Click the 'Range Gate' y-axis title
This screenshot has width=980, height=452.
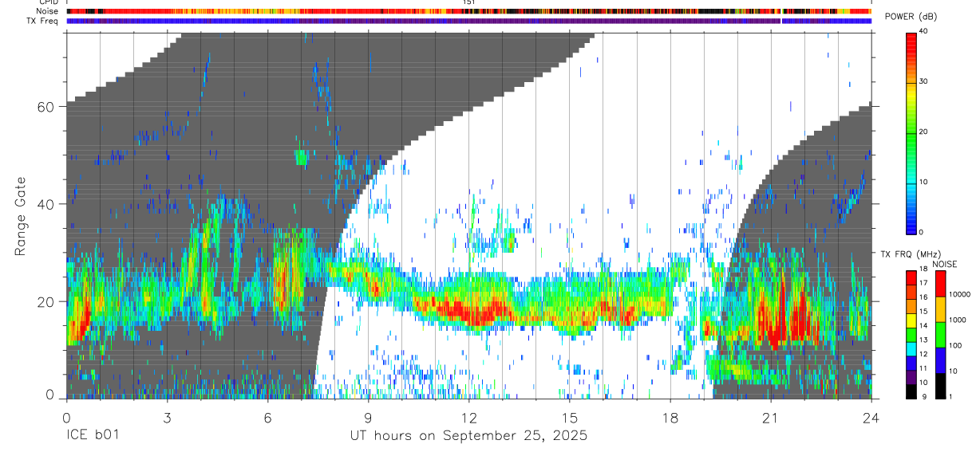[22, 217]
